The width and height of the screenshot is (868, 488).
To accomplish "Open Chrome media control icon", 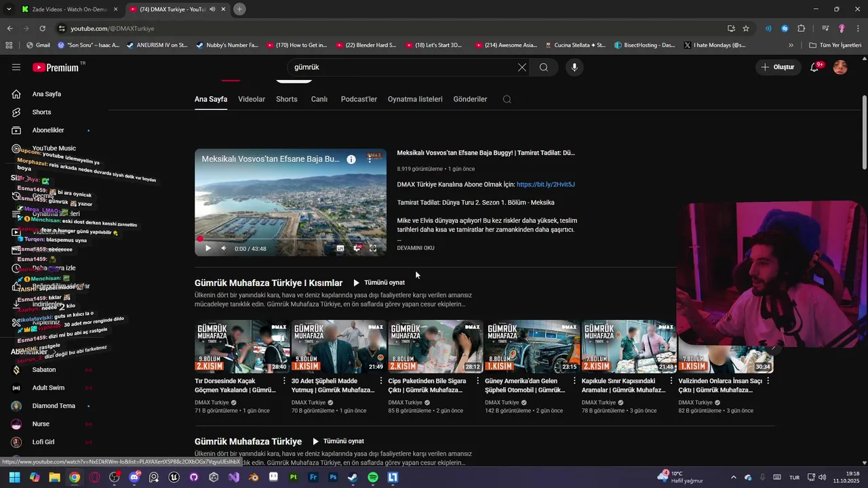I will pyautogui.click(x=825, y=28).
